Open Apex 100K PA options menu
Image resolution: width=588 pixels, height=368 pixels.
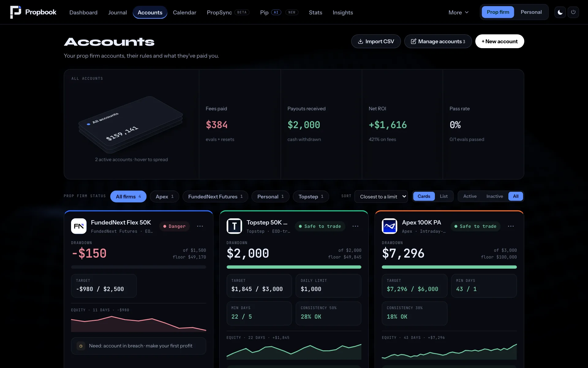pyautogui.click(x=511, y=226)
